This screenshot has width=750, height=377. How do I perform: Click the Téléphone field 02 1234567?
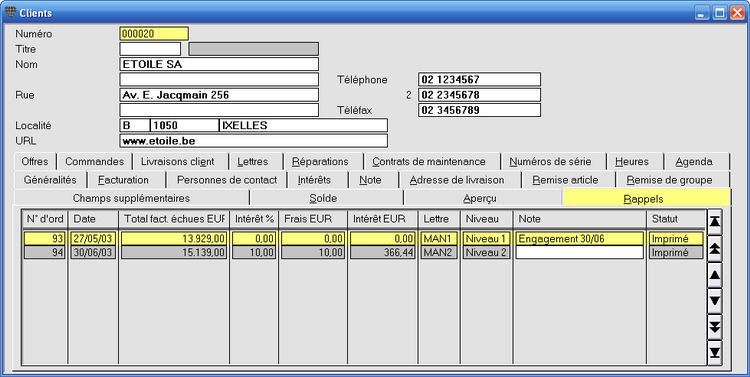coord(479,79)
